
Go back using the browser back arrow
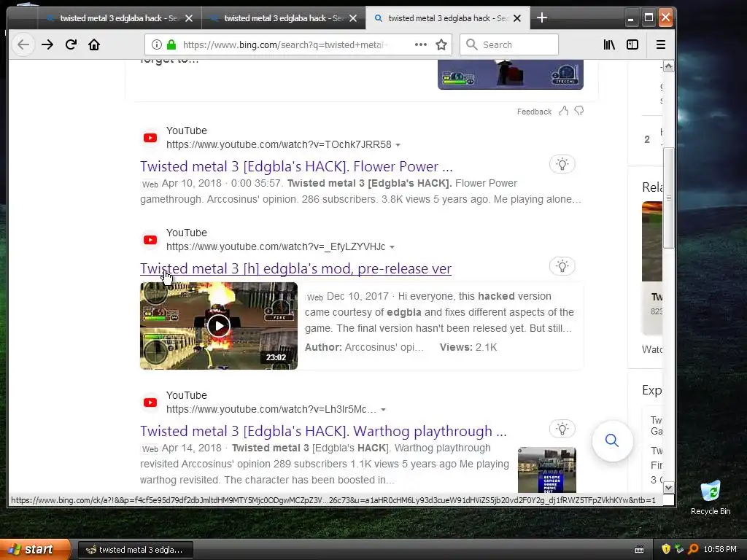(23, 44)
